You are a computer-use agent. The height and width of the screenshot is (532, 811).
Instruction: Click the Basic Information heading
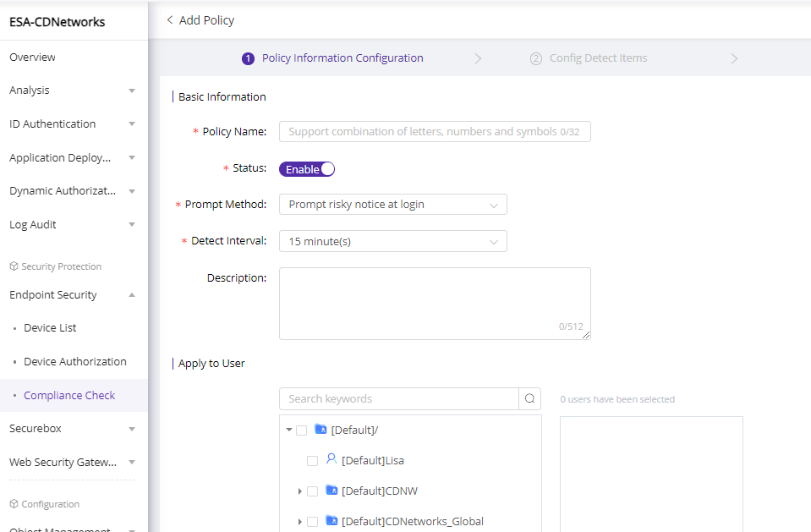222,96
